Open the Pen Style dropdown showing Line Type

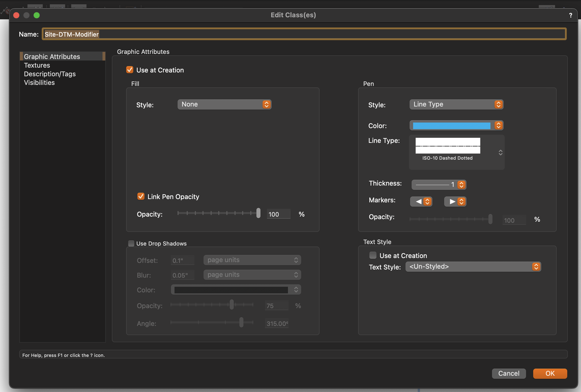point(456,104)
